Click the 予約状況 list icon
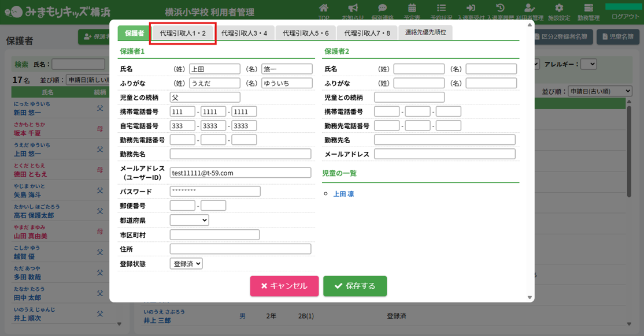This screenshot has height=336, width=644. tap(441, 8)
